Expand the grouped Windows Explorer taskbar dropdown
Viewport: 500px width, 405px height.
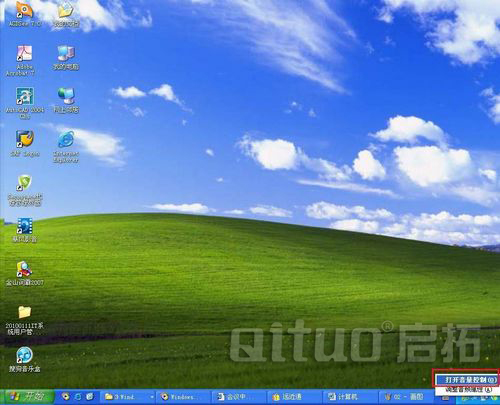[x=152, y=397]
